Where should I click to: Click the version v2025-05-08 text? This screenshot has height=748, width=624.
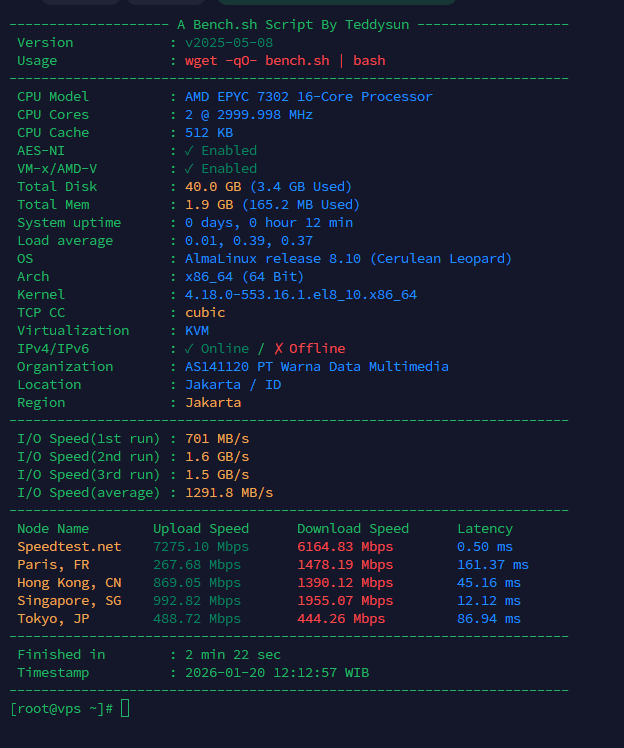[x=229, y=43]
